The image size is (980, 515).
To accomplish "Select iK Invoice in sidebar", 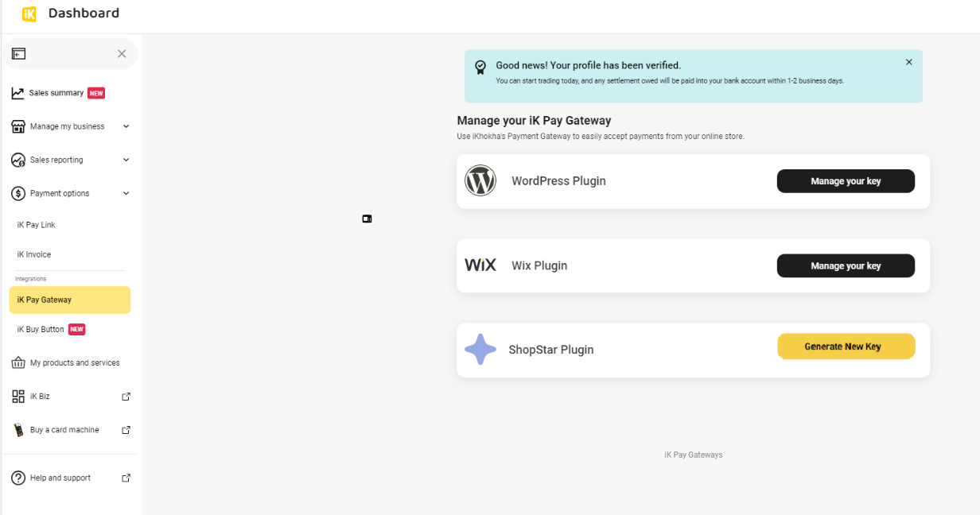I will pos(34,254).
